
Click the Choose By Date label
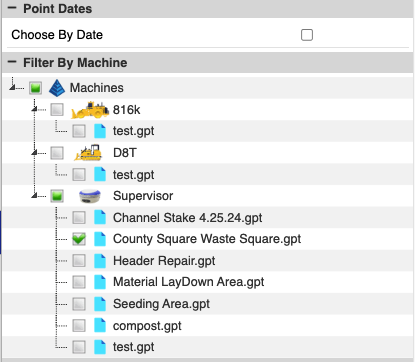pos(57,35)
